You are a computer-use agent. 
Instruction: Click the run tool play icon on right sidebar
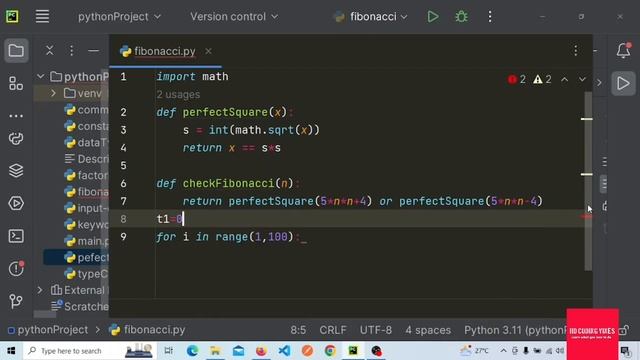[623, 83]
